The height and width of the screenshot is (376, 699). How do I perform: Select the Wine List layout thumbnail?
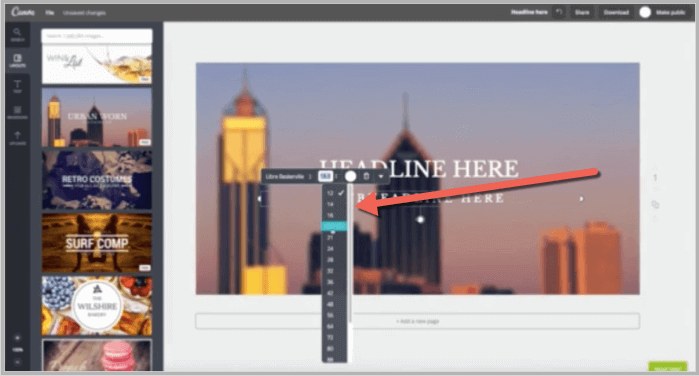click(x=97, y=64)
